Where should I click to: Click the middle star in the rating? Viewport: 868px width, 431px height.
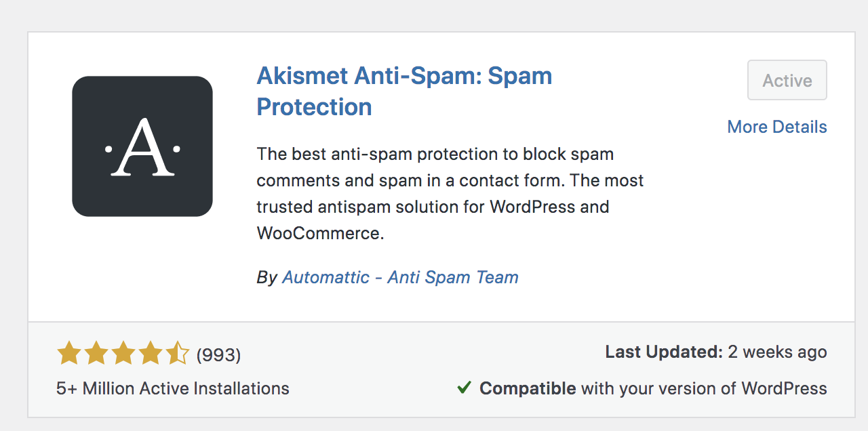(x=123, y=353)
